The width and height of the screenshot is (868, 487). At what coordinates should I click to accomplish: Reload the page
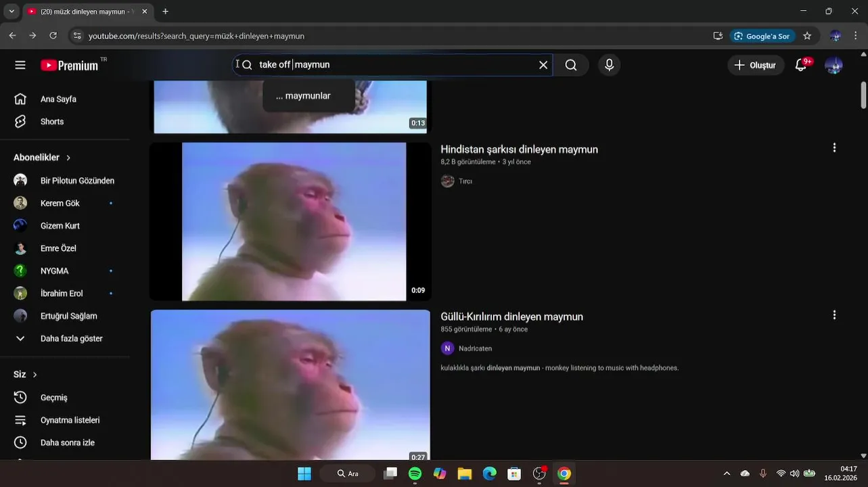pos(53,36)
